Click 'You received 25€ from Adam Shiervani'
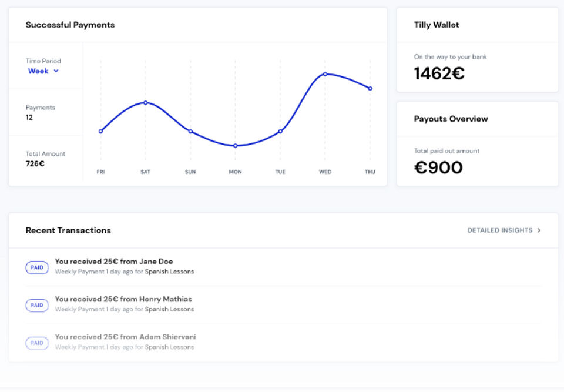Viewport: 564px width, 392px height. pyautogui.click(x=125, y=337)
